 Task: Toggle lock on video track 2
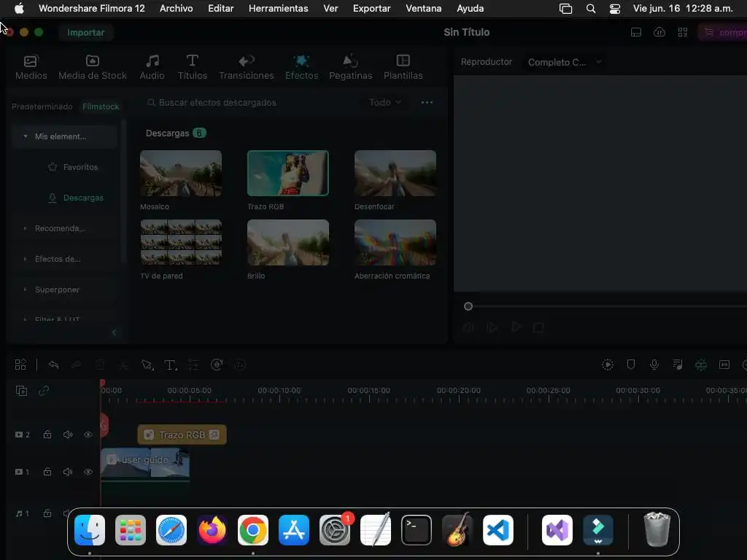[47, 435]
